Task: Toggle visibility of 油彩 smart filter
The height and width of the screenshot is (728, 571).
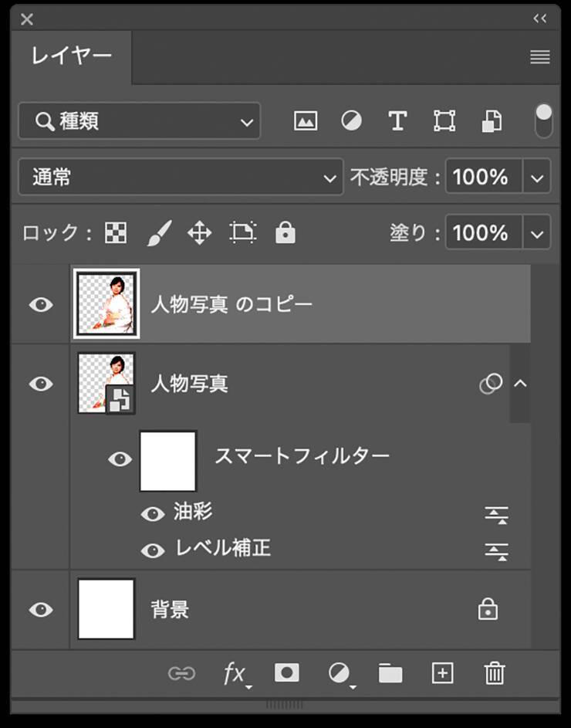Action: click(153, 514)
